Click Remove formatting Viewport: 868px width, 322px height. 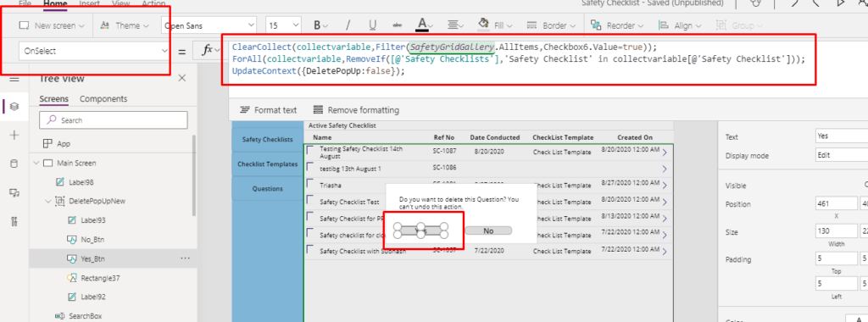pyautogui.click(x=356, y=110)
